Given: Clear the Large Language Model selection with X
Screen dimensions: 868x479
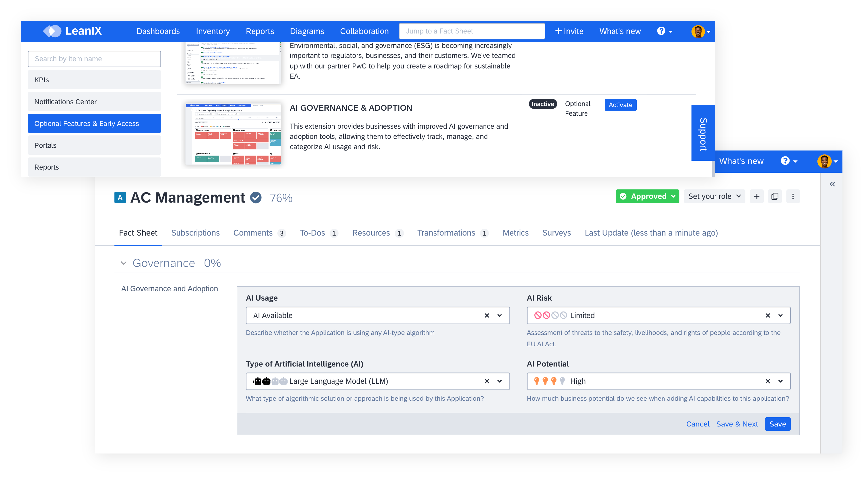Looking at the screenshot, I should pyautogui.click(x=487, y=381).
